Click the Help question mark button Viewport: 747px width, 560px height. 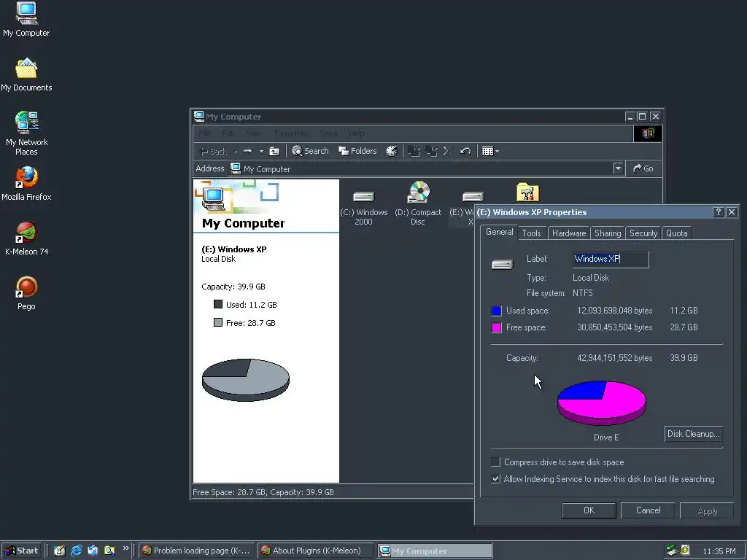718,212
